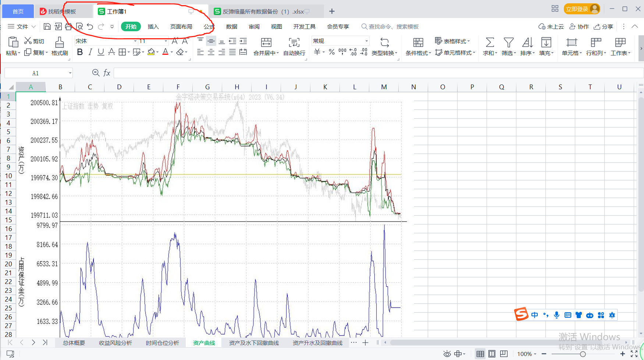Open the font size dropdown
The width and height of the screenshot is (644, 360).
[166, 41]
